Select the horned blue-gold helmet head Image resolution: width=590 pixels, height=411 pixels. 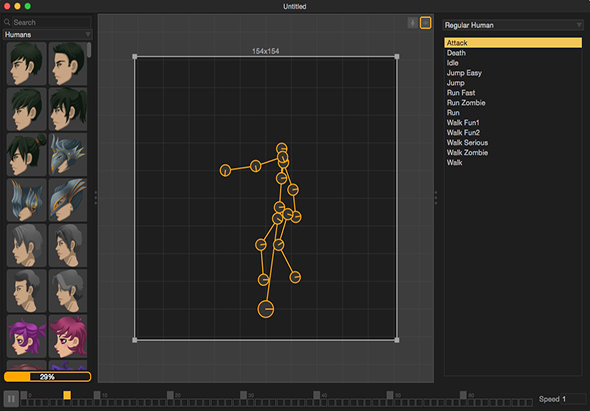coord(68,154)
